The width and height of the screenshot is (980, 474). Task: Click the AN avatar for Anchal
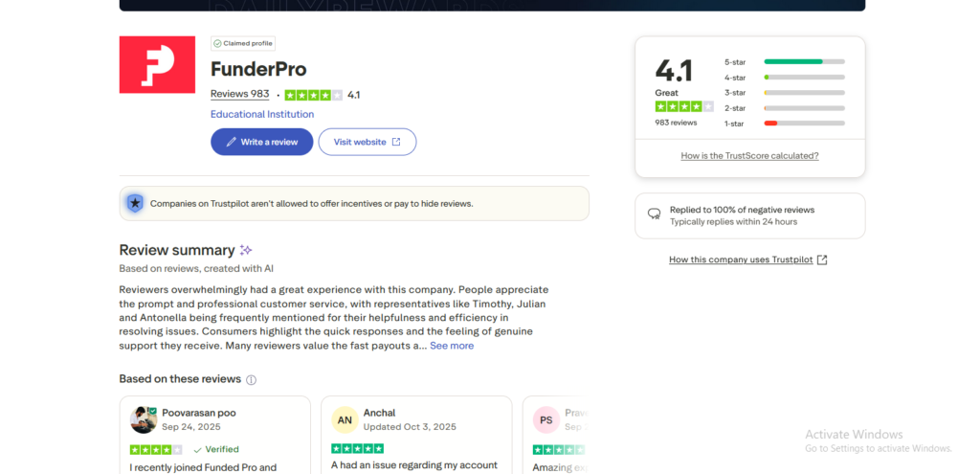[345, 419]
